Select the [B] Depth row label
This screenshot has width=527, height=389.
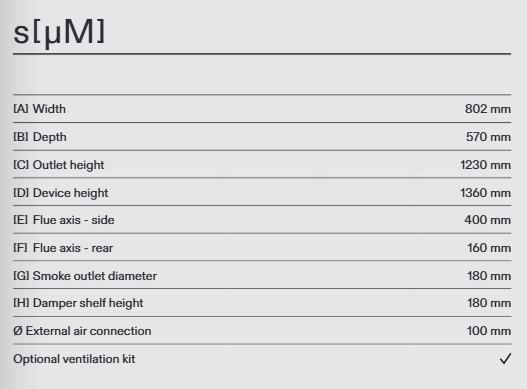point(40,137)
